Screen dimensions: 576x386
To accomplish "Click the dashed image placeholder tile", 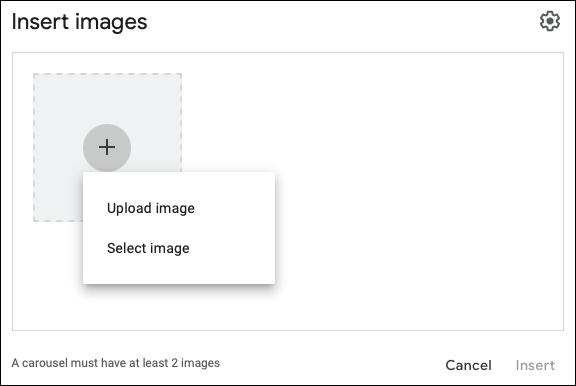I will point(107,147).
